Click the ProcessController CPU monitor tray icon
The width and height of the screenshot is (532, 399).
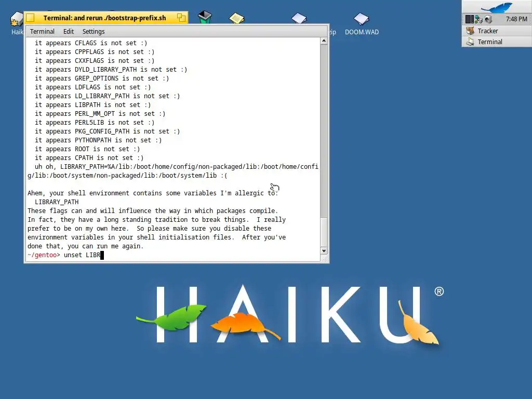[470, 19]
